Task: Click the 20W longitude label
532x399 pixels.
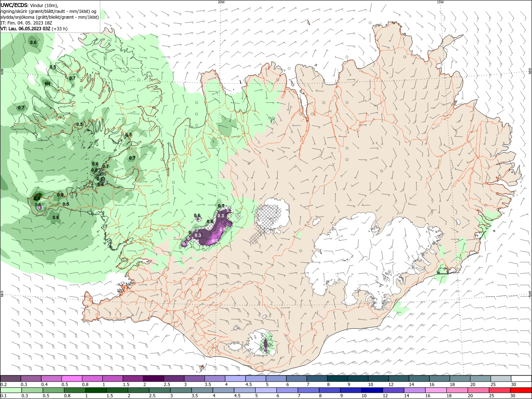Action: [x=222, y=2]
